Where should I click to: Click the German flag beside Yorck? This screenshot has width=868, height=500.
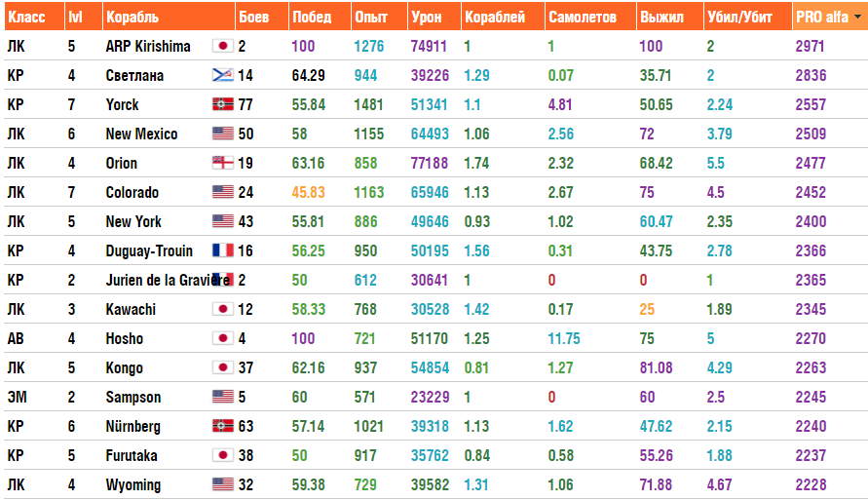222,105
